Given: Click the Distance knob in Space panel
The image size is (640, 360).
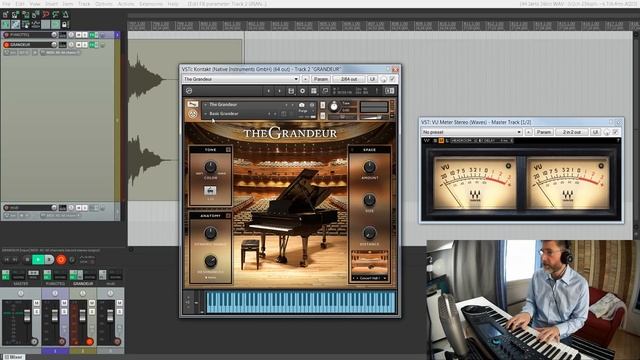Looking at the screenshot, I should click(x=369, y=233).
